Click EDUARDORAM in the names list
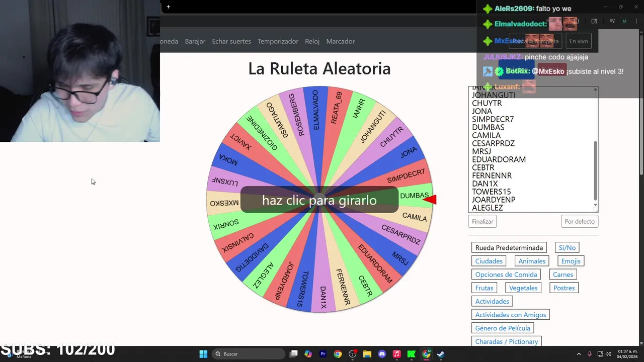 [499, 159]
